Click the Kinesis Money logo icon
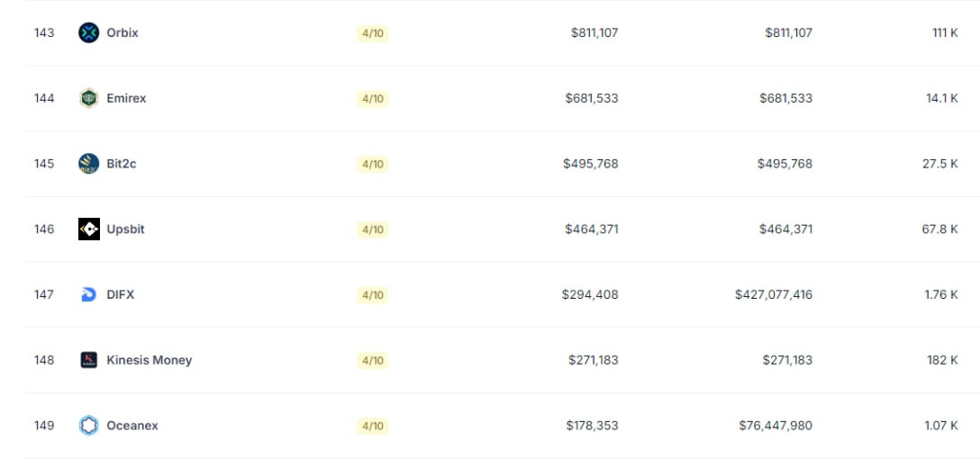Viewport: 980px width, 459px height. 89,360
